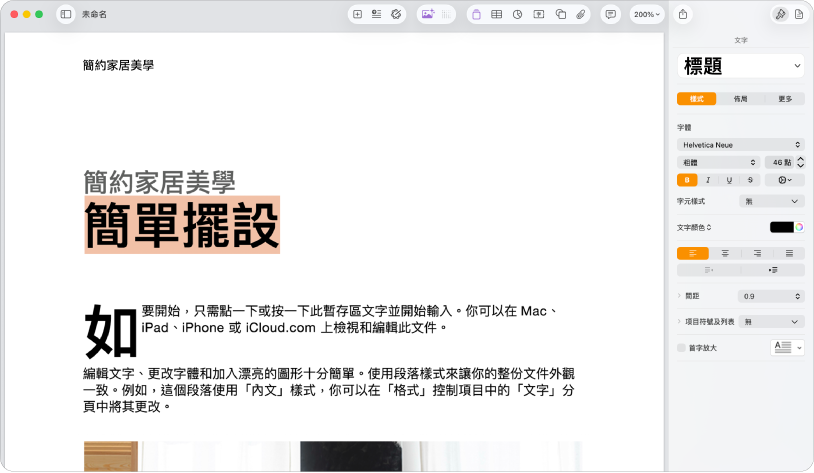Image resolution: width=814 pixels, height=473 pixels.
Task: Click the paperclip Media toolbar icon
Action: coord(581,15)
